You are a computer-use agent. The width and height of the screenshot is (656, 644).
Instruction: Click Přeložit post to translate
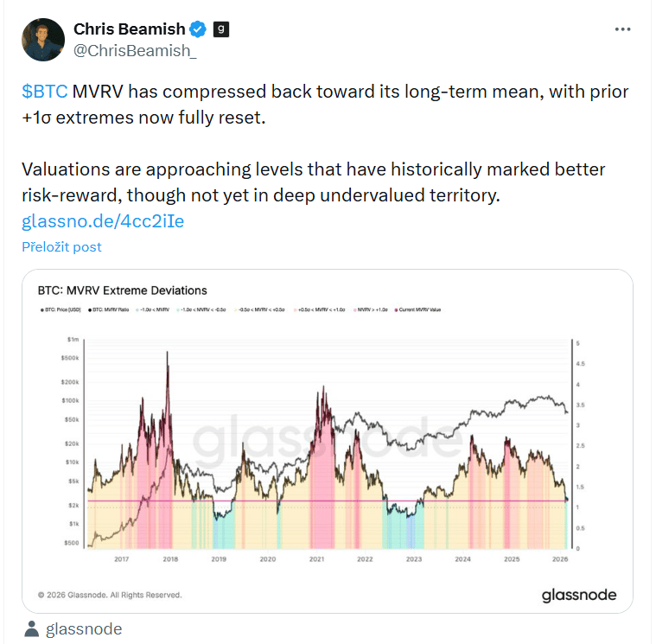[62, 247]
